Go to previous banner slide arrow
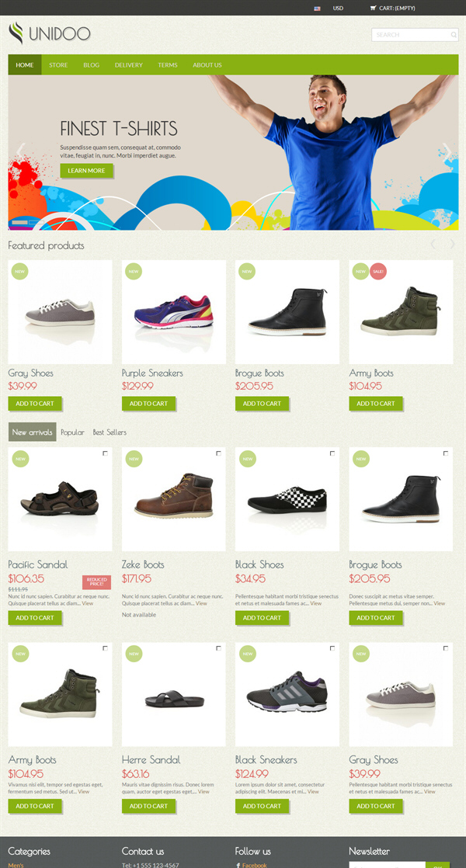Screen dimensions: 466x868 pyautogui.click(x=21, y=152)
